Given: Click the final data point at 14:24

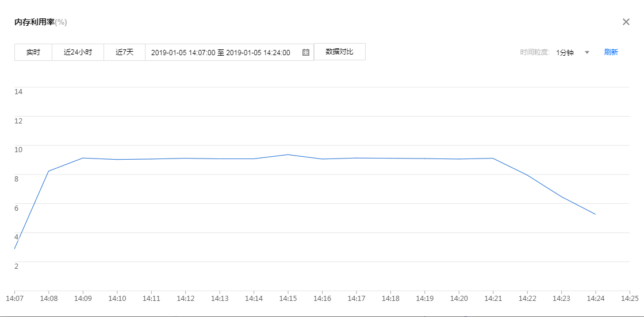Looking at the screenshot, I should [595, 214].
